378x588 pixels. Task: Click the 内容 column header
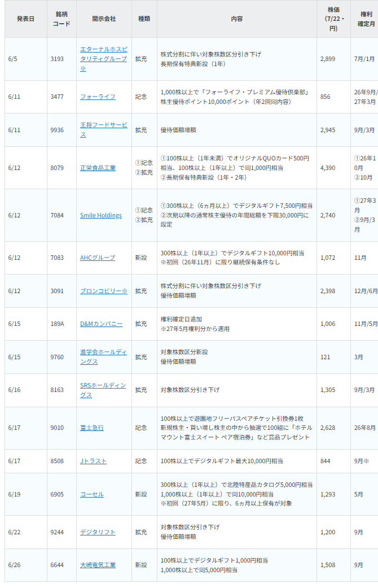[237, 19]
